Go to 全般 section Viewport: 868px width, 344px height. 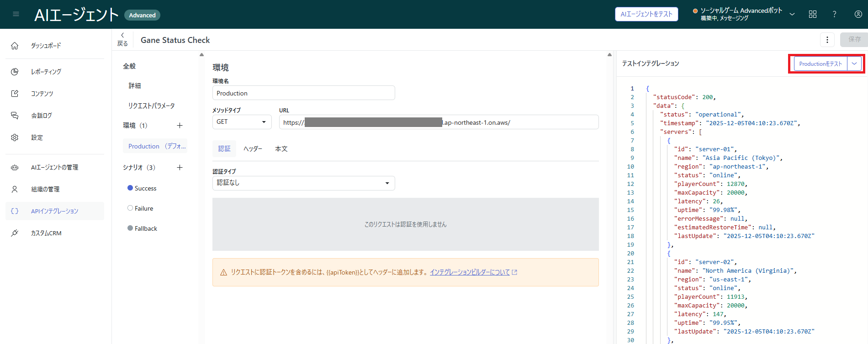tap(129, 66)
